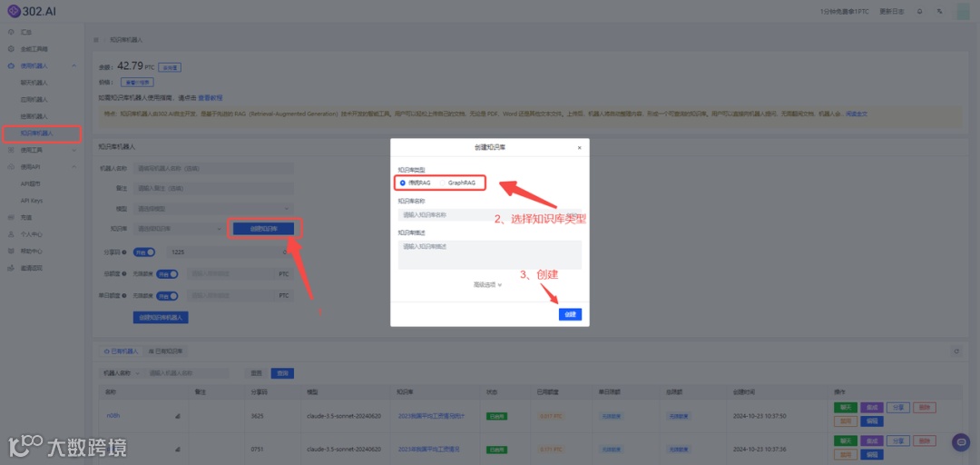
Task: Click the 机器人名称 input field
Action: click(x=214, y=168)
